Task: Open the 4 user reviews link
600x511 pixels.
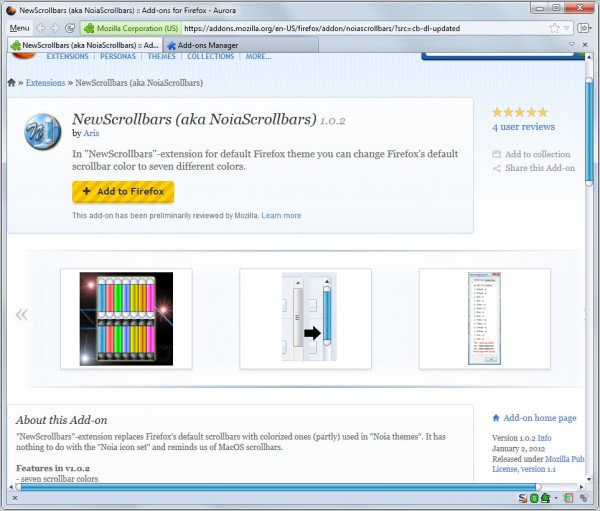Action: click(523, 127)
